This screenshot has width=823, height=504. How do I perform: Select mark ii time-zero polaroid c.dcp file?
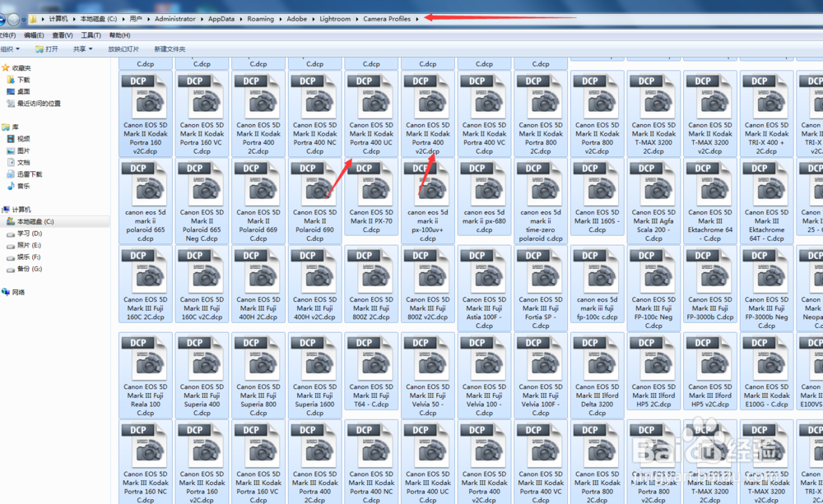point(541,201)
